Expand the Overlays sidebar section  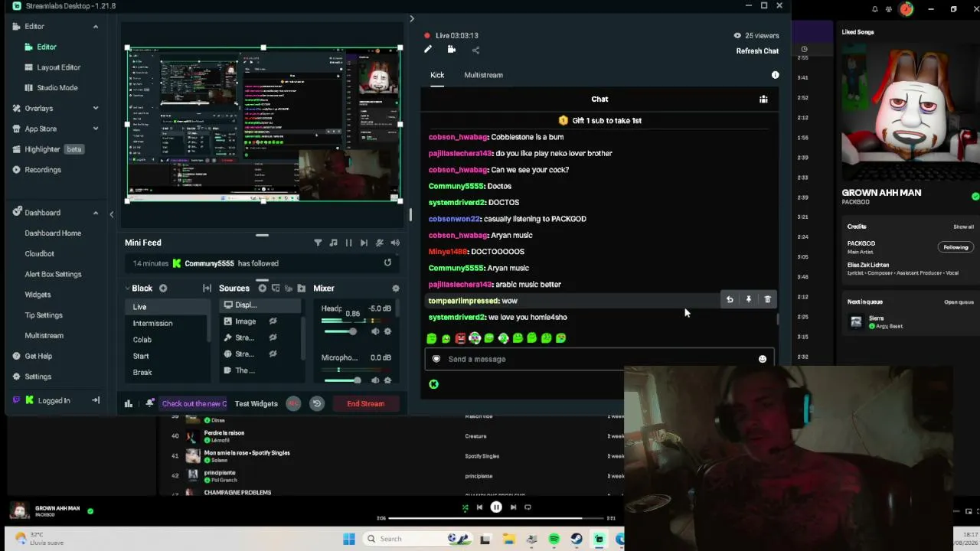[x=96, y=108]
